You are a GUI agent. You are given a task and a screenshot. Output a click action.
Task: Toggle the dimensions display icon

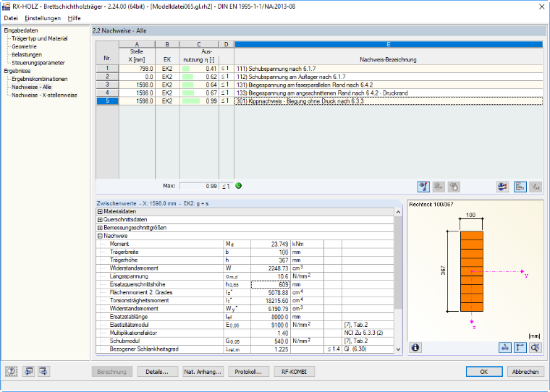[x=504, y=347]
